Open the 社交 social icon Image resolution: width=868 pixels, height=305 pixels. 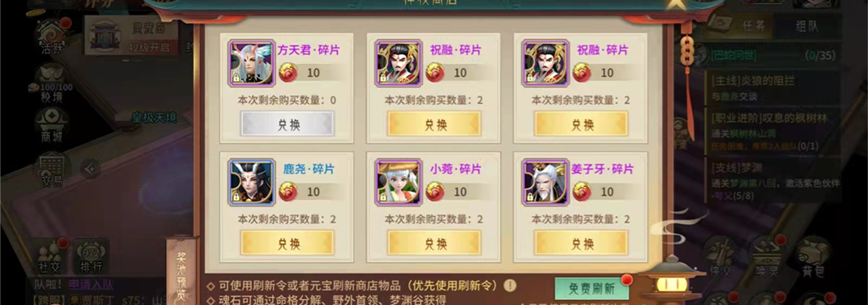(x=50, y=255)
